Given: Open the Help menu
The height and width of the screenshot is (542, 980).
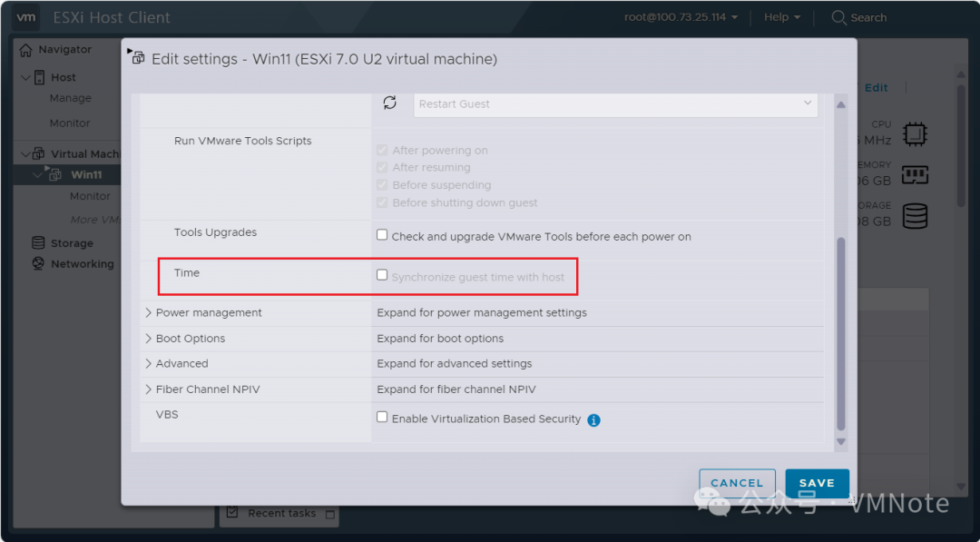Looking at the screenshot, I should point(782,17).
